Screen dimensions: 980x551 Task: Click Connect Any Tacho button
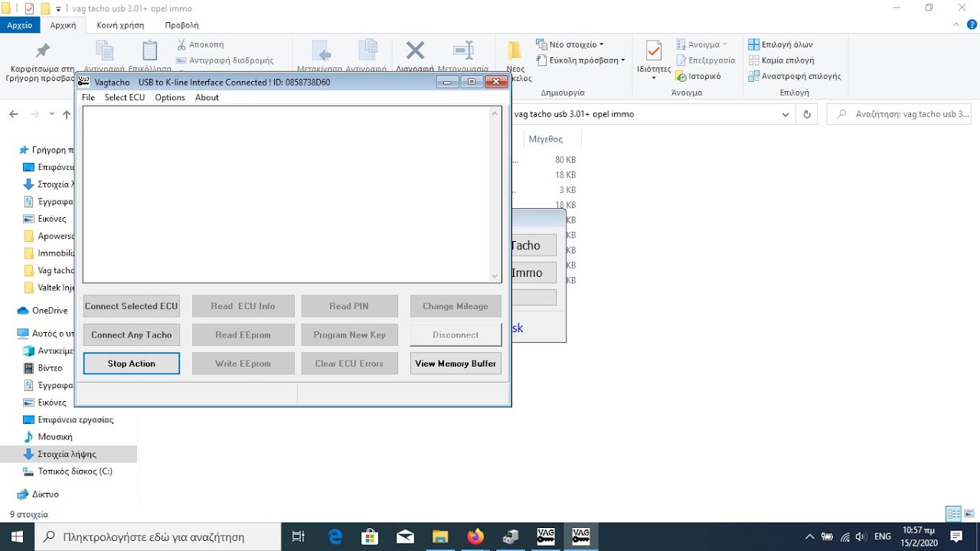pyautogui.click(x=131, y=335)
